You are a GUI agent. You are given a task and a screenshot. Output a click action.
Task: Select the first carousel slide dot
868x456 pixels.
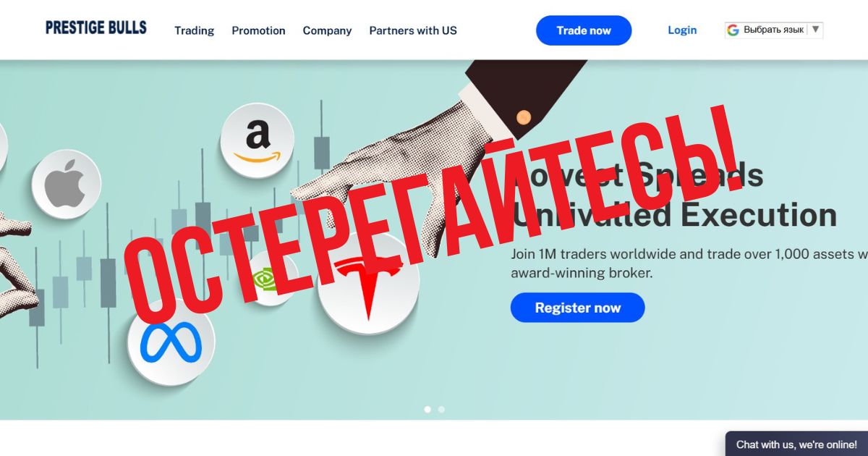(x=427, y=410)
